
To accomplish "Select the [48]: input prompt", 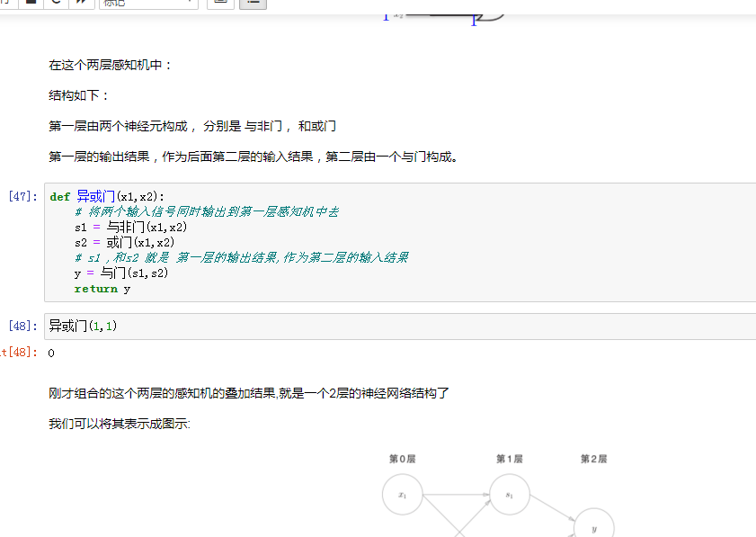I will point(22,326).
